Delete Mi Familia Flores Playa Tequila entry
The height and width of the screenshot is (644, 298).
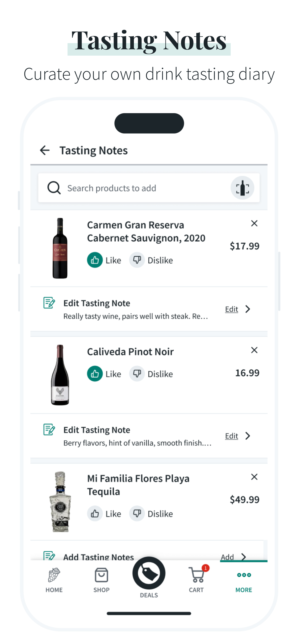point(254,477)
